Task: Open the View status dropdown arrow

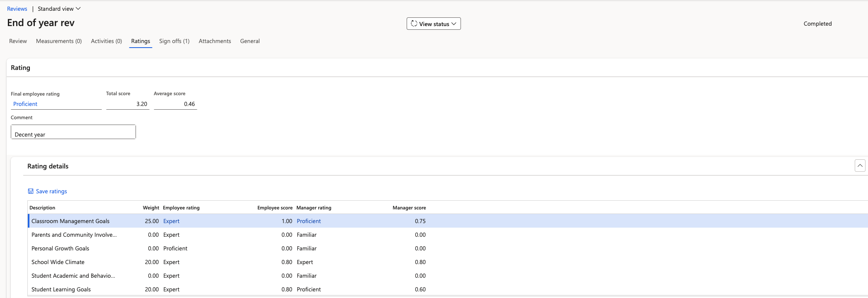Action: click(x=454, y=24)
